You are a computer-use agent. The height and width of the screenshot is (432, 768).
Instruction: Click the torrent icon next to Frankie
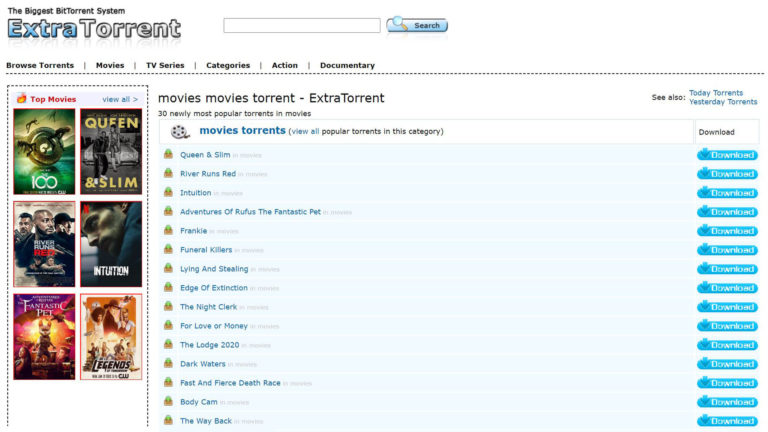[x=169, y=231]
